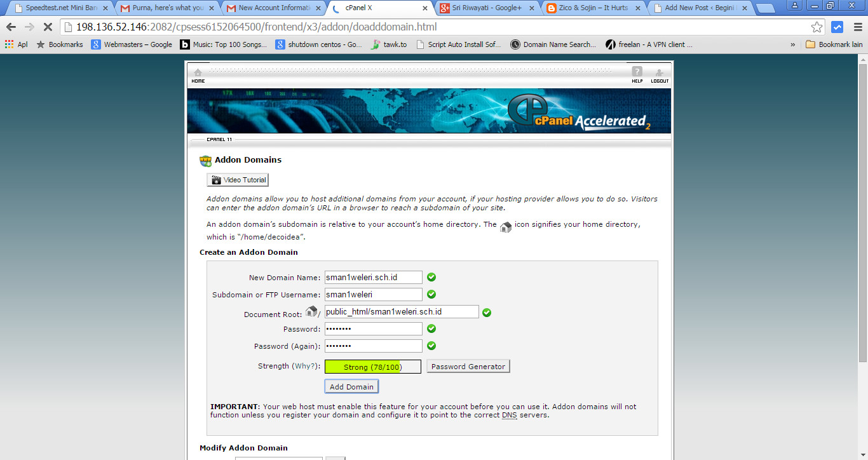Click the cPanel Logout icon
Image resolution: width=868 pixels, height=460 pixels.
click(660, 75)
